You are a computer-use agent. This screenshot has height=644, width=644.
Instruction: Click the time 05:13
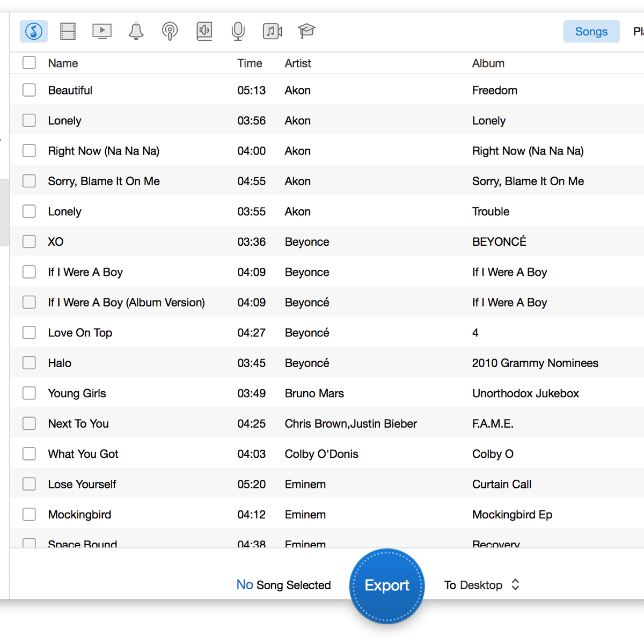[x=252, y=90]
